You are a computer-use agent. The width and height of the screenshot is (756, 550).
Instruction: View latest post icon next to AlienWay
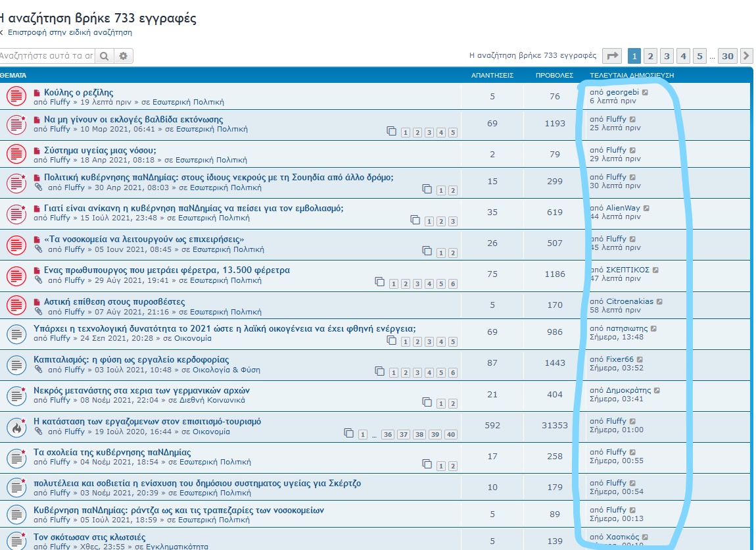coord(647,208)
